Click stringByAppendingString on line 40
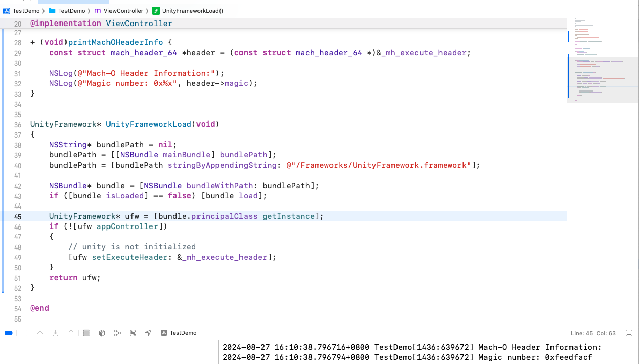Screen dimensions: 639x364 222,165
